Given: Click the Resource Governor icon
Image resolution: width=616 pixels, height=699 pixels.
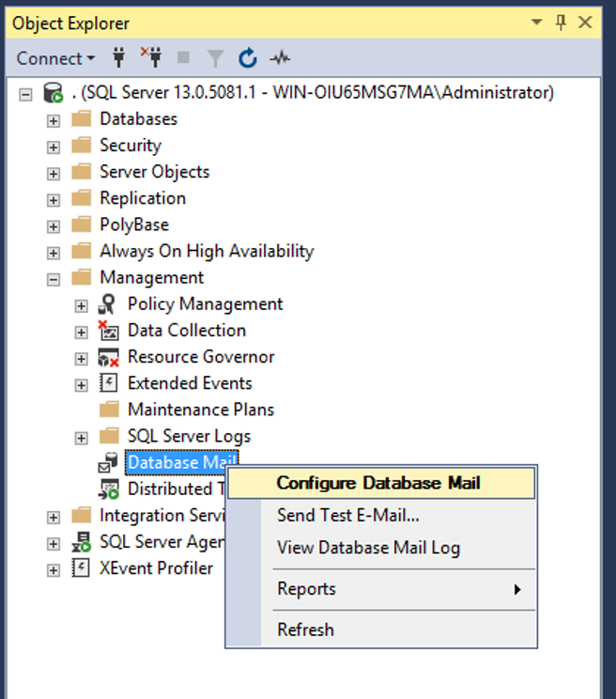Looking at the screenshot, I should [108, 357].
